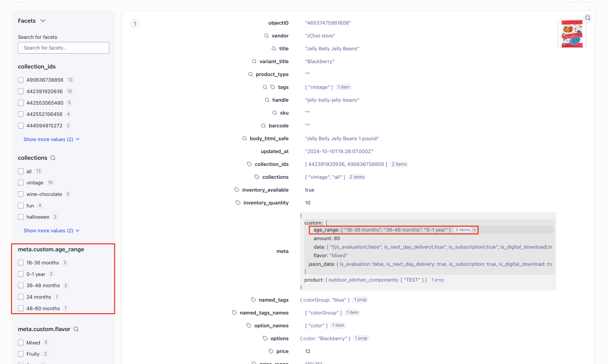The height and width of the screenshot is (364, 608).
Task: Click the "Jelly Belly Jelly Beans 1 pound" value
Action: 342,138
